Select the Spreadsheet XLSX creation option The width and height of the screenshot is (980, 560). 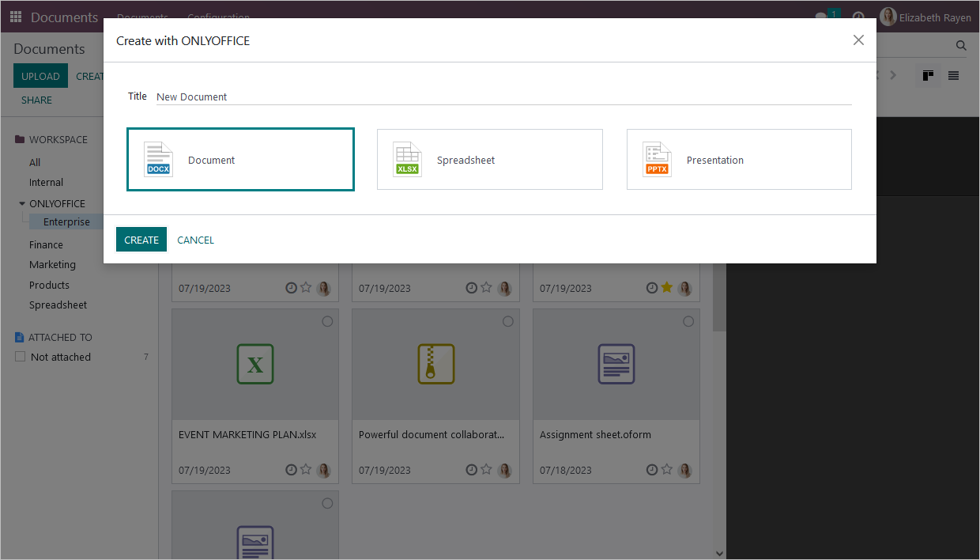(489, 159)
